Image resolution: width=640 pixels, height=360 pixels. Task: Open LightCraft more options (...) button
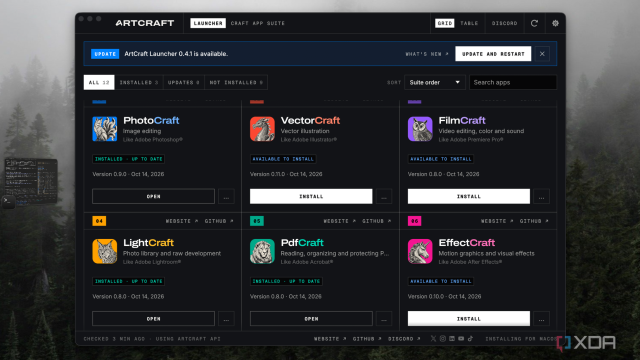pos(226,319)
